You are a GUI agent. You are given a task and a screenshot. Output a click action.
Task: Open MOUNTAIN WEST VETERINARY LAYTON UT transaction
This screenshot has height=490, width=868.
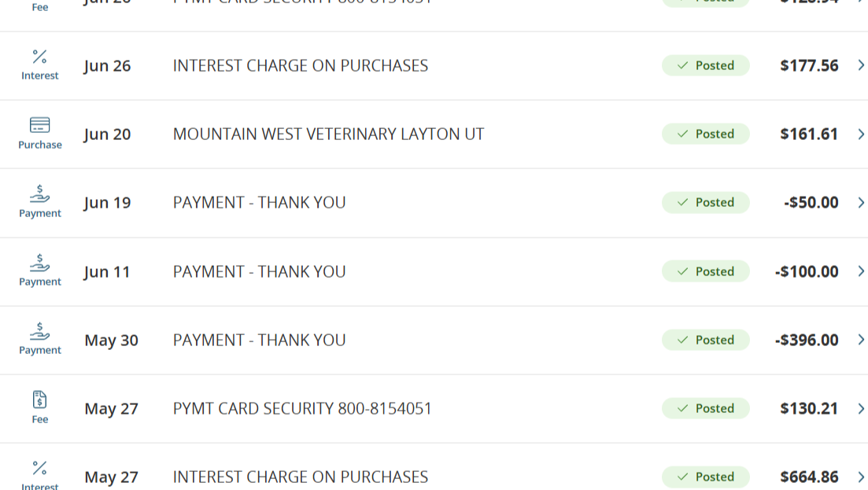coord(328,134)
